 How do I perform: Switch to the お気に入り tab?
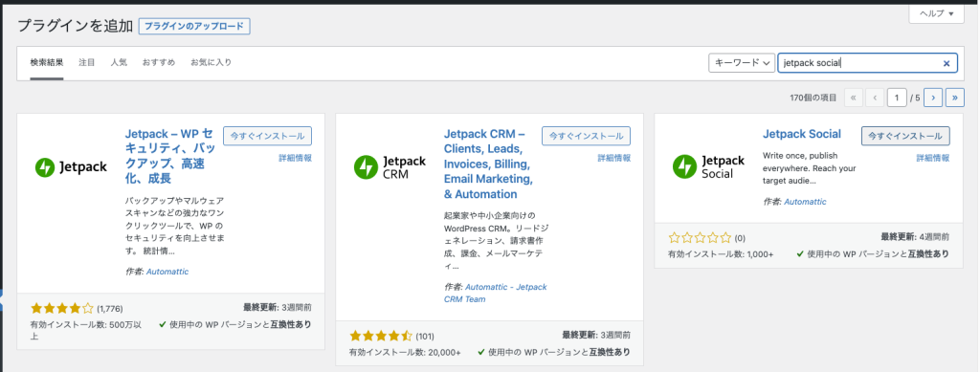(x=212, y=62)
